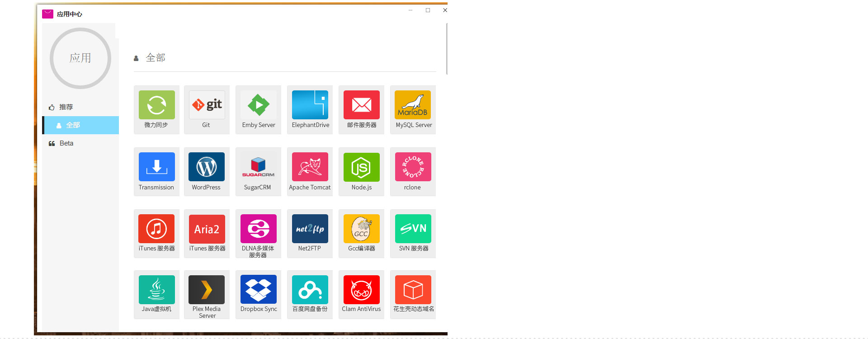Image resolution: width=868 pixels, height=339 pixels.
Task: Click the vertical scrollbar thumb
Action: (x=447, y=49)
